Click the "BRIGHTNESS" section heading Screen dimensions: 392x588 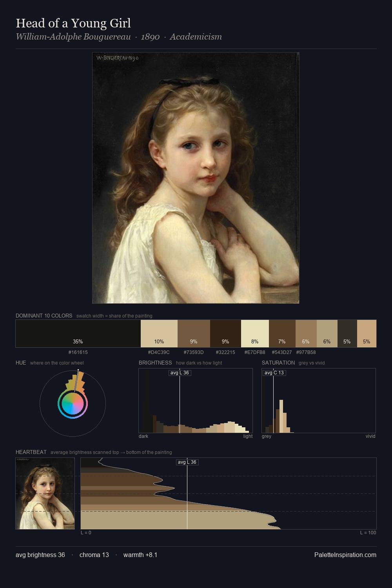(155, 363)
